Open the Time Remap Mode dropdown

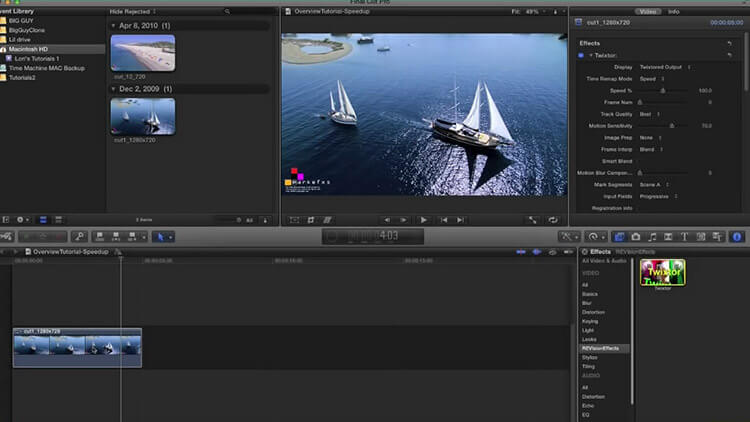pos(652,79)
